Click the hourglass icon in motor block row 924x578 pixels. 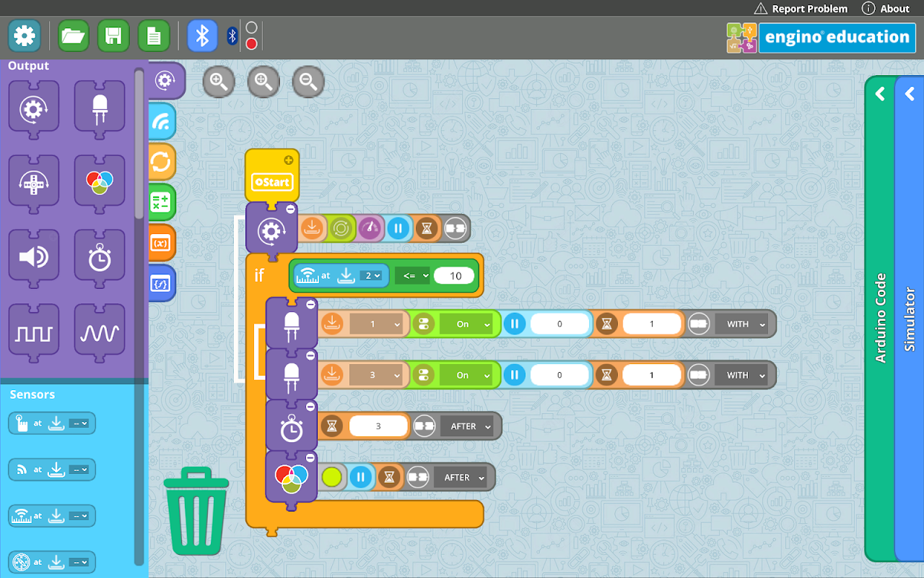click(x=427, y=229)
